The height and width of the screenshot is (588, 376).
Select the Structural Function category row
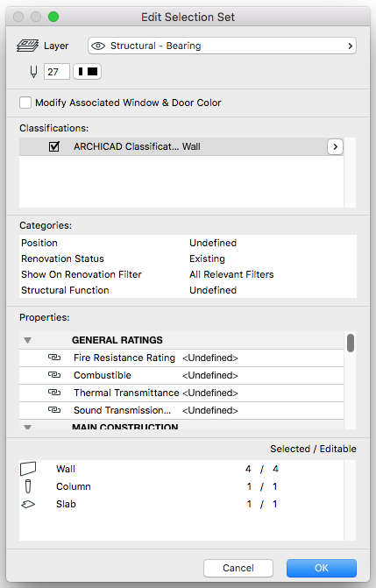[188, 290]
